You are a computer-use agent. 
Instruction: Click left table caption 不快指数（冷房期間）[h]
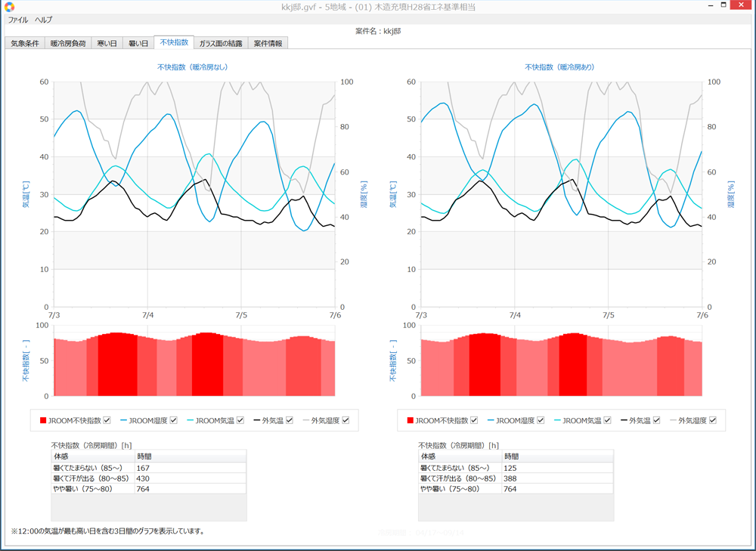(91, 445)
